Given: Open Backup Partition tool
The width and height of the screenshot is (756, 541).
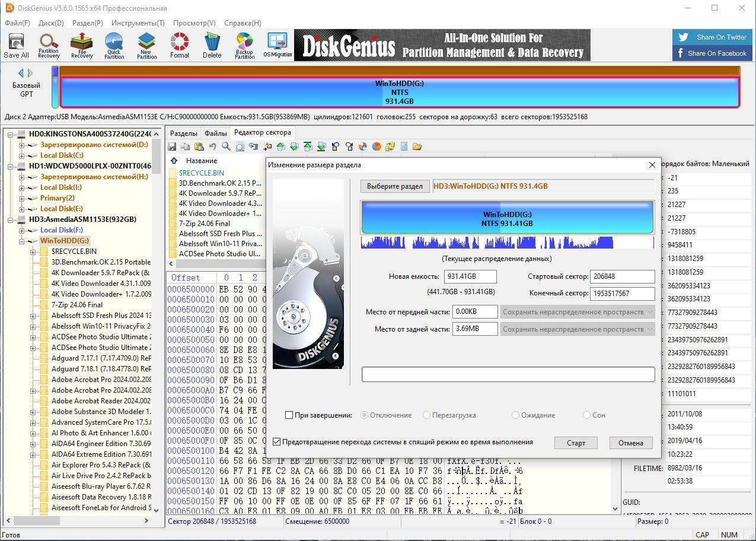Looking at the screenshot, I should (x=244, y=43).
